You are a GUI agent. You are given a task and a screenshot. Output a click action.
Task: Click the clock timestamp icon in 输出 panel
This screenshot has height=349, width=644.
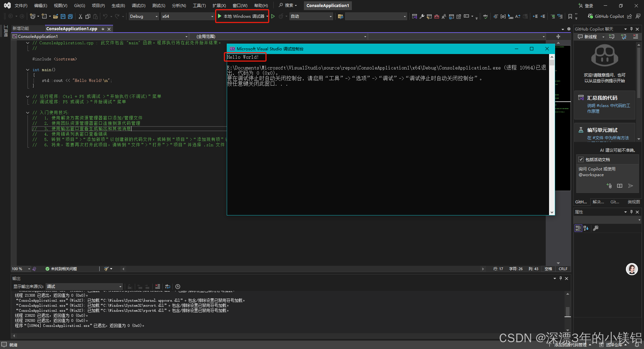[x=178, y=287]
